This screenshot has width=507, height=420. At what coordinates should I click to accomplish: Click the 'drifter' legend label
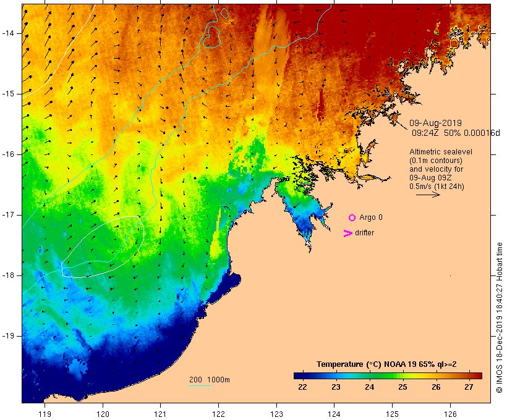tap(364, 233)
